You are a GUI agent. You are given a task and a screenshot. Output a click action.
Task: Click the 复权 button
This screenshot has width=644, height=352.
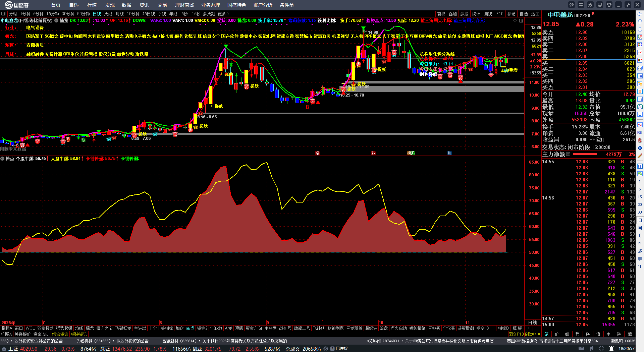point(441,14)
